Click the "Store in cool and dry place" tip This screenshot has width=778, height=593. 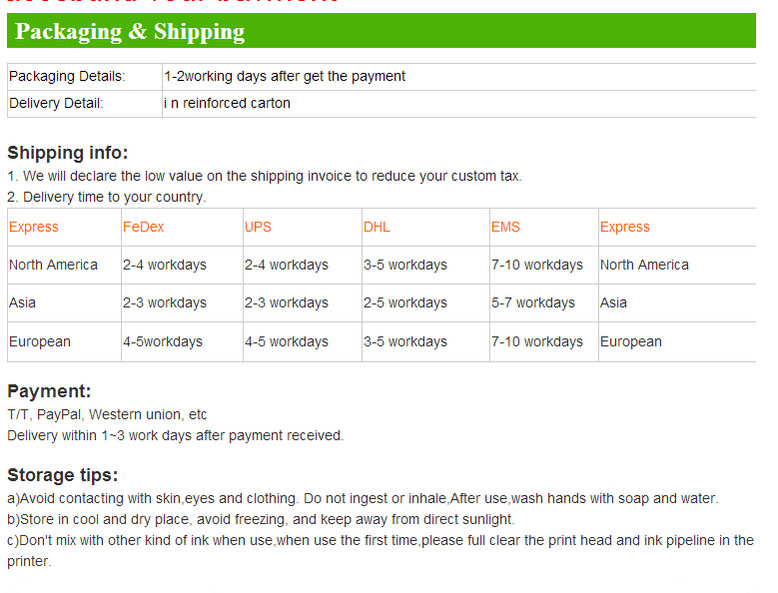click(260, 519)
